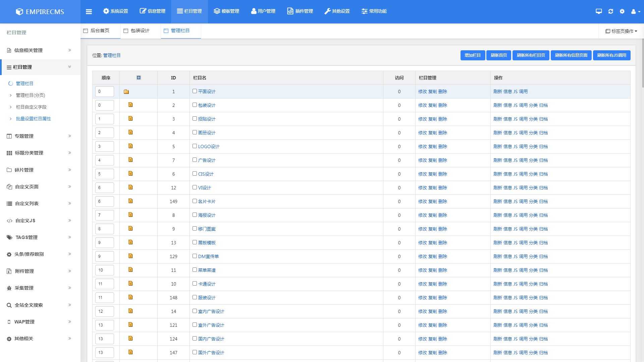
Task: Click the gear icon in top right
Action: point(622,11)
